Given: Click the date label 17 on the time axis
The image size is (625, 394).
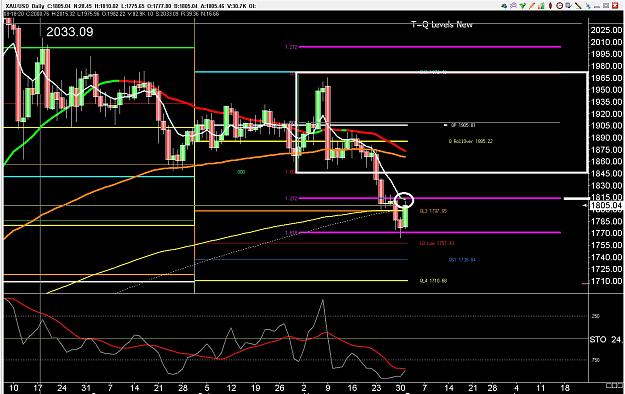Looking at the screenshot, I should click(38, 388).
